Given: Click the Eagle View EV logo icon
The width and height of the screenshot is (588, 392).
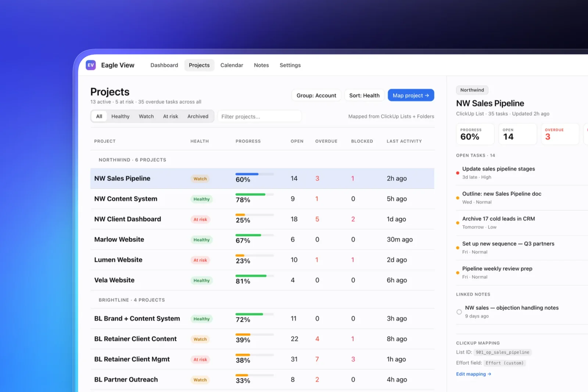Looking at the screenshot, I should 91,65.
